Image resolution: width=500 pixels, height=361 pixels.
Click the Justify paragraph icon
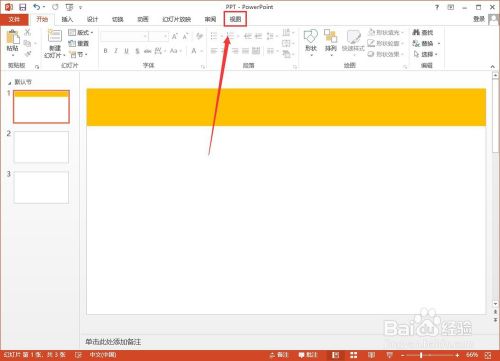coord(246,51)
